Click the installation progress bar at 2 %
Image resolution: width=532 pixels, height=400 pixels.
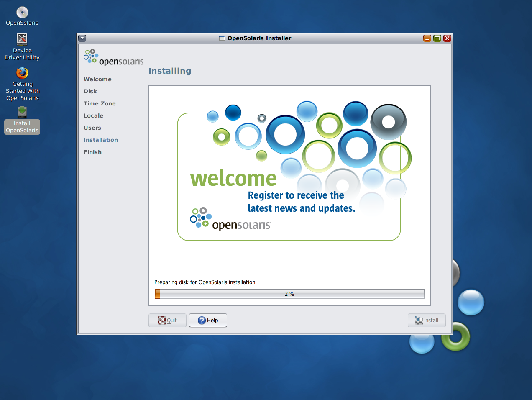[x=289, y=294]
